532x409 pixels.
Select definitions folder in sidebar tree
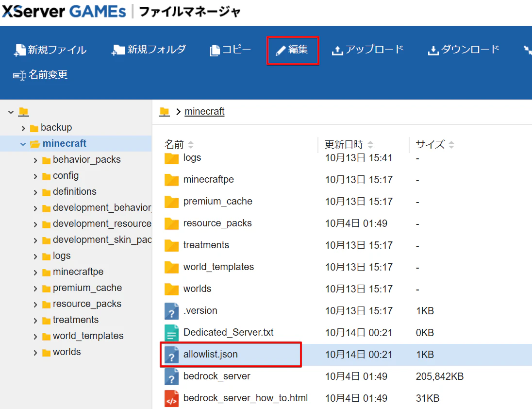pyautogui.click(x=75, y=191)
